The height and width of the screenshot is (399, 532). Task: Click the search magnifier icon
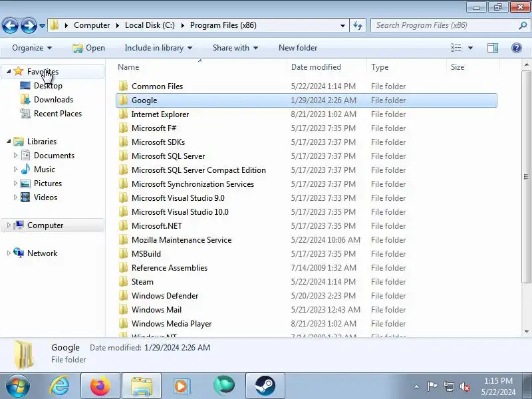523,25
